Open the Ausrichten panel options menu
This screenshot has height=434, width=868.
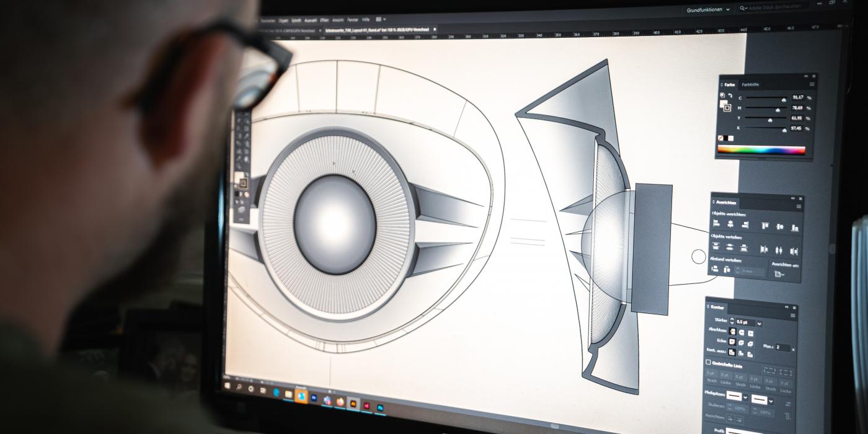point(799,206)
